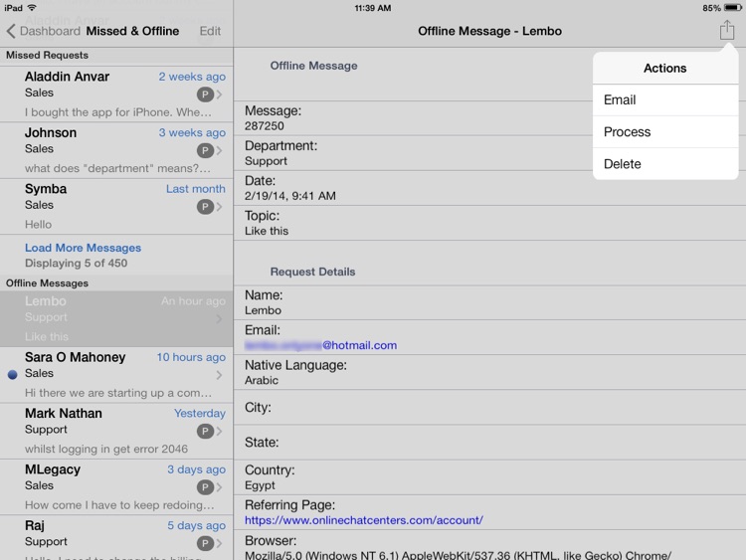Open the onlinechatcenters.com referring page link
Image resolution: width=746 pixels, height=560 pixels.
(364, 520)
